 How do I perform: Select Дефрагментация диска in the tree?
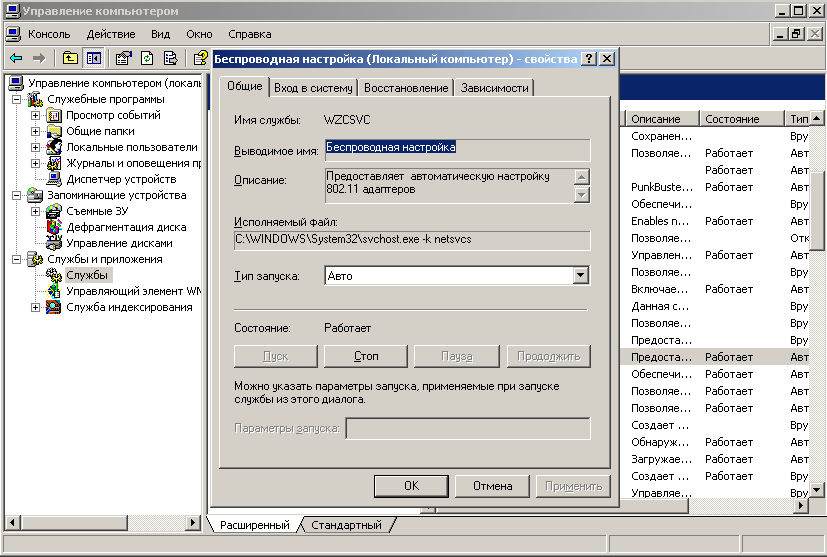(126, 227)
